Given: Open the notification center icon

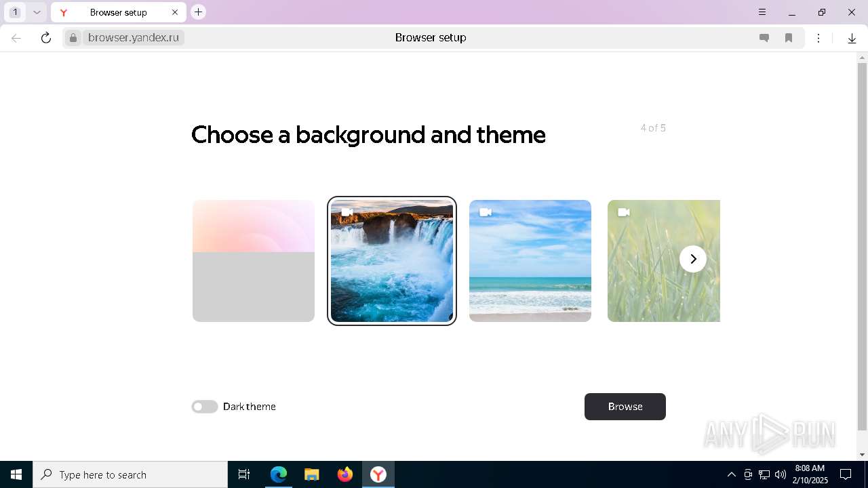Looking at the screenshot, I should coord(846,474).
